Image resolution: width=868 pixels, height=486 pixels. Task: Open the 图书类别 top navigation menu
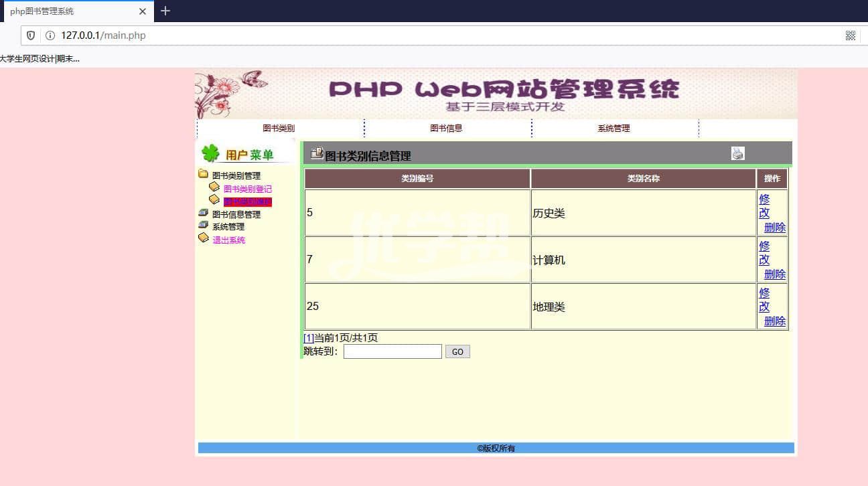point(279,129)
